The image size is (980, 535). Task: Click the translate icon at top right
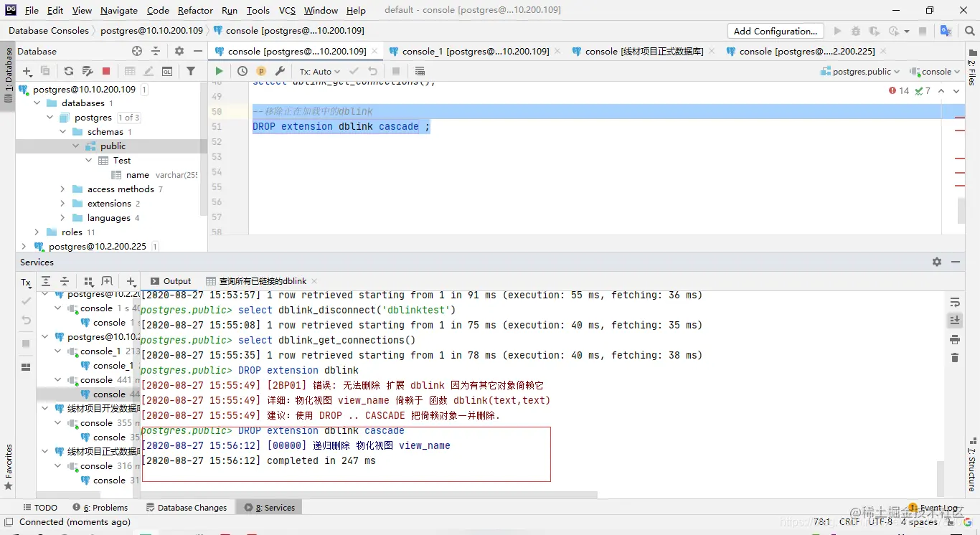coord(946,31)
